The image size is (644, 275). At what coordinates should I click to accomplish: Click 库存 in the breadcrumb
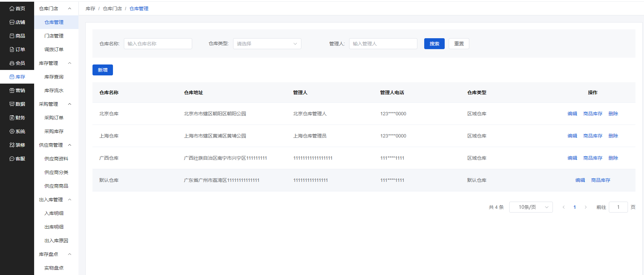[90, 9]
